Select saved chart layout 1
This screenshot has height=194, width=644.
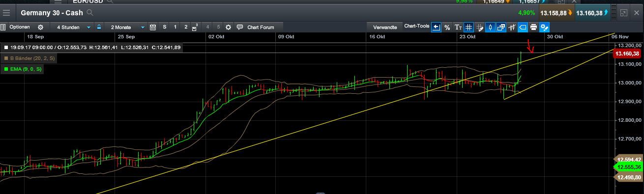[x=176, y=27]
